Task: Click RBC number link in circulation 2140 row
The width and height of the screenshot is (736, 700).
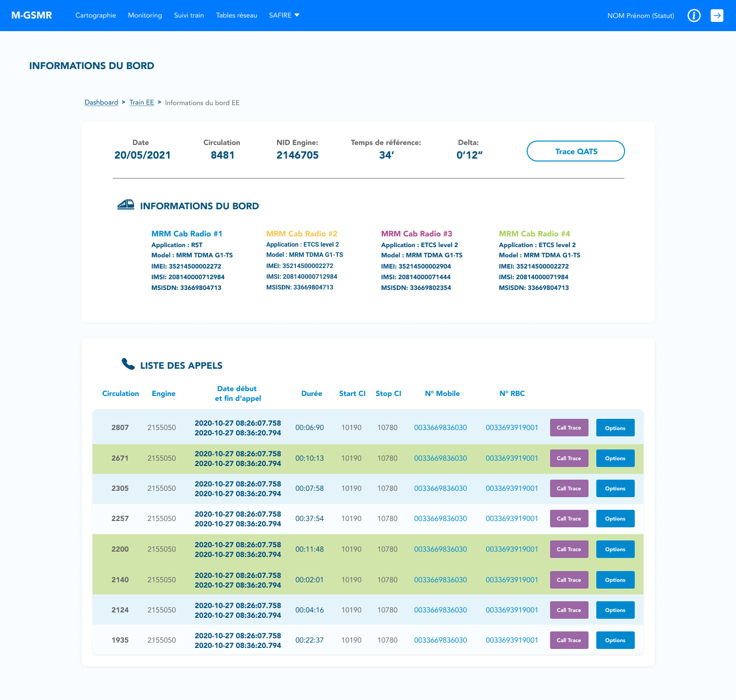Action: 512,580
